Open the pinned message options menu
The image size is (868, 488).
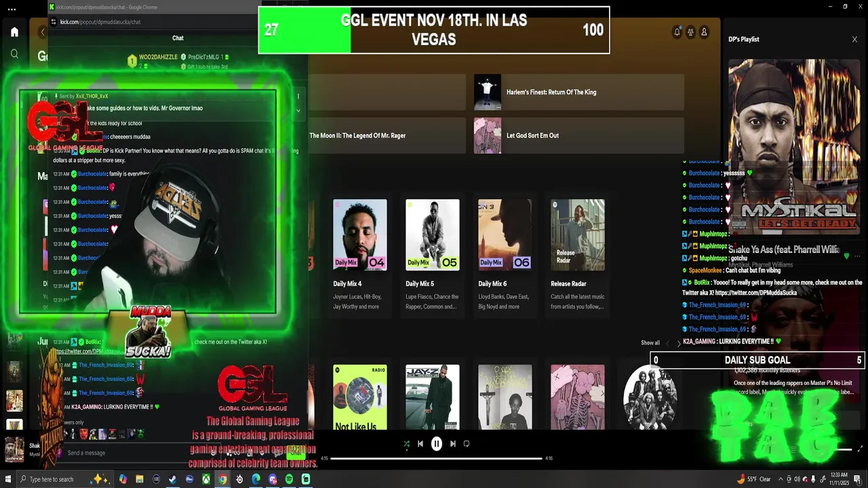tap(298, 97)
